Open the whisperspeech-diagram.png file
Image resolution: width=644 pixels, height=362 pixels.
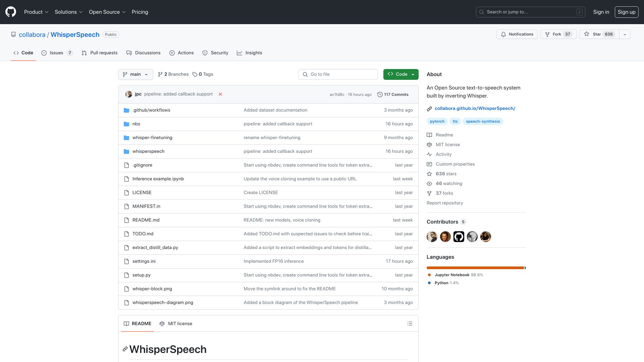tap(163, 303)
